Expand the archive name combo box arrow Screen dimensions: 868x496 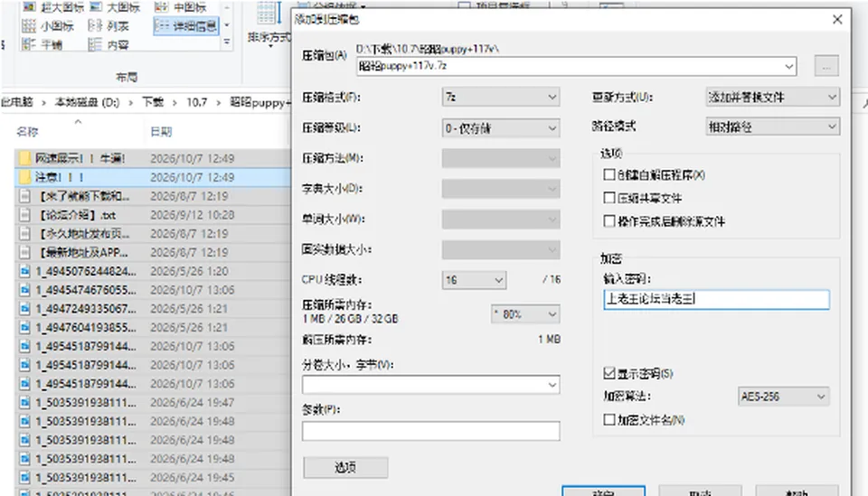point(788,66)
